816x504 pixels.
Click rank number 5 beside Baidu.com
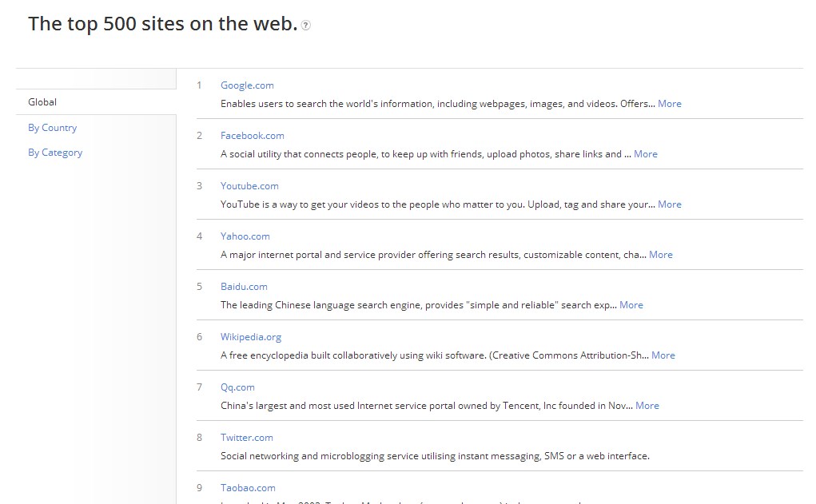(x=199, y=287)
